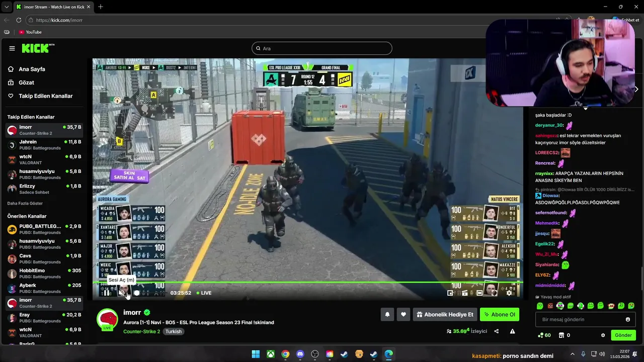Expand Daha Fazla Göster list

point(25,204)
